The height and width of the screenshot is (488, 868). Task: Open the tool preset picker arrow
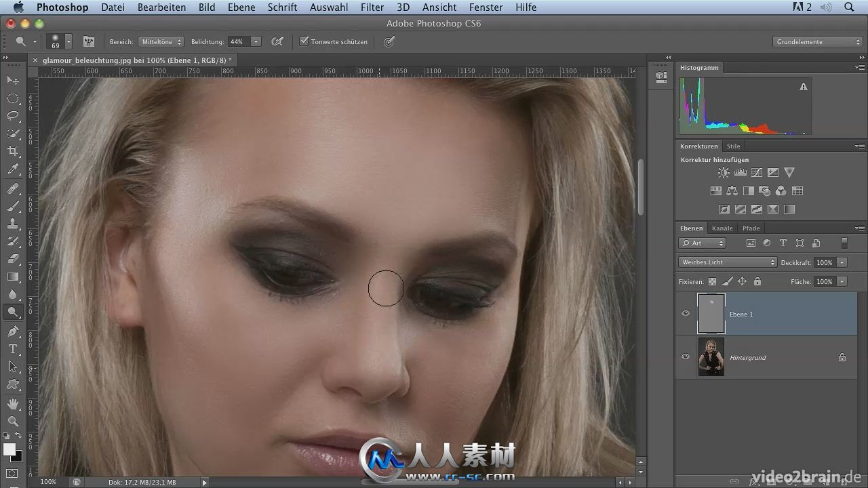tap(35, 42)
